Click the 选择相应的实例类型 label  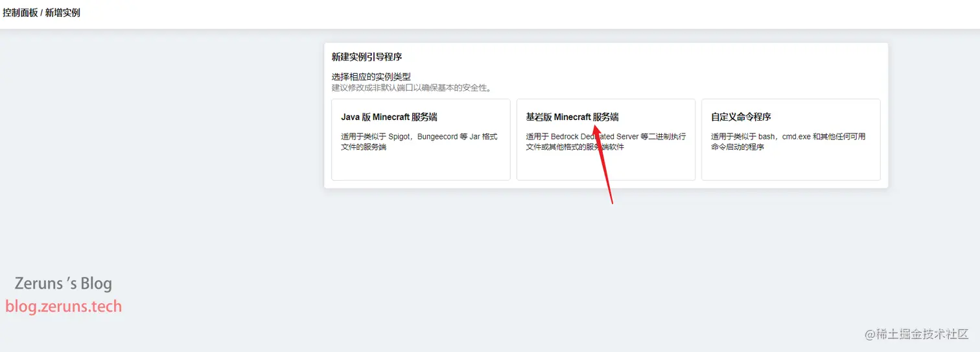371,76
